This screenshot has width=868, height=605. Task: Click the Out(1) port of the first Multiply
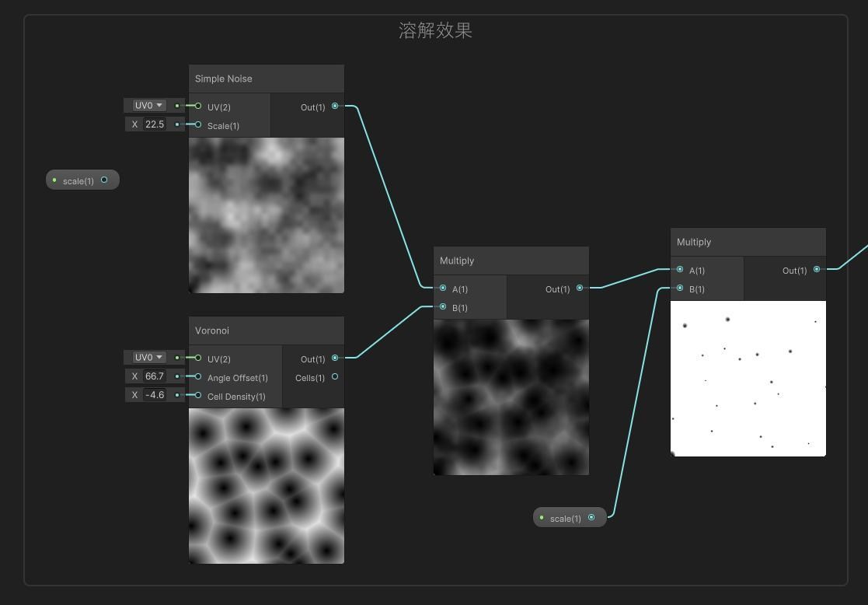[579, 288]
